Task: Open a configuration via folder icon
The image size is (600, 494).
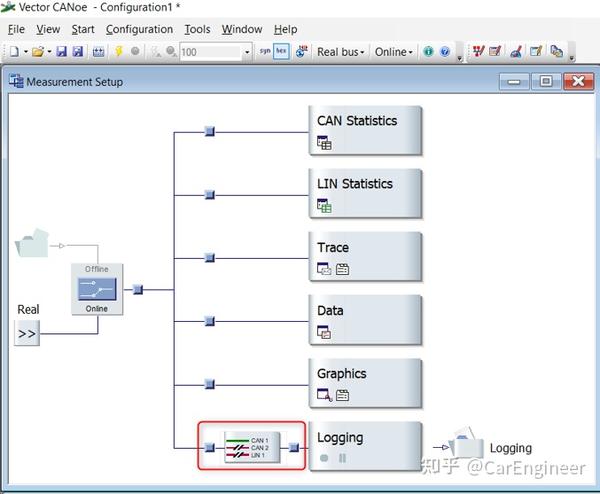Action: click(x=38, y=51)
